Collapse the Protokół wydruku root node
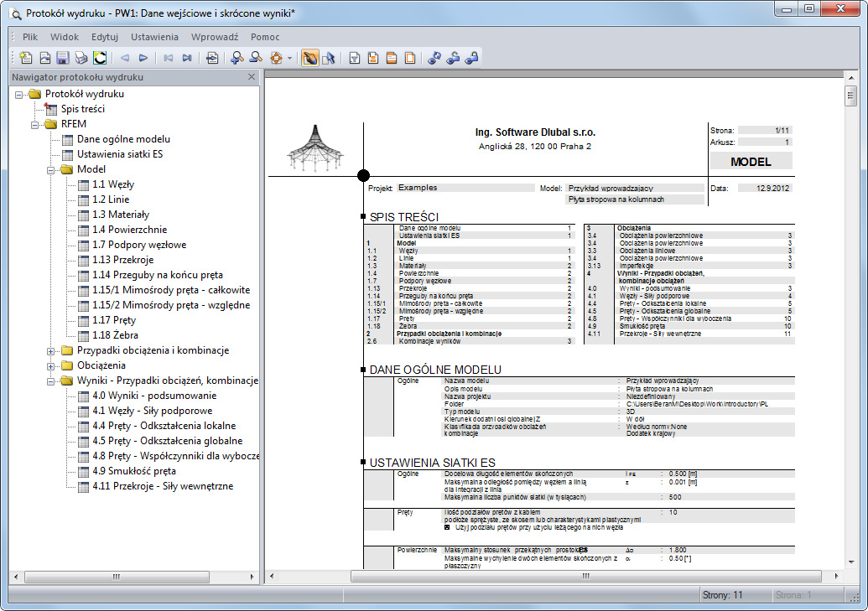The width and height of the screenshot is (868, 611). coord(18,95)
